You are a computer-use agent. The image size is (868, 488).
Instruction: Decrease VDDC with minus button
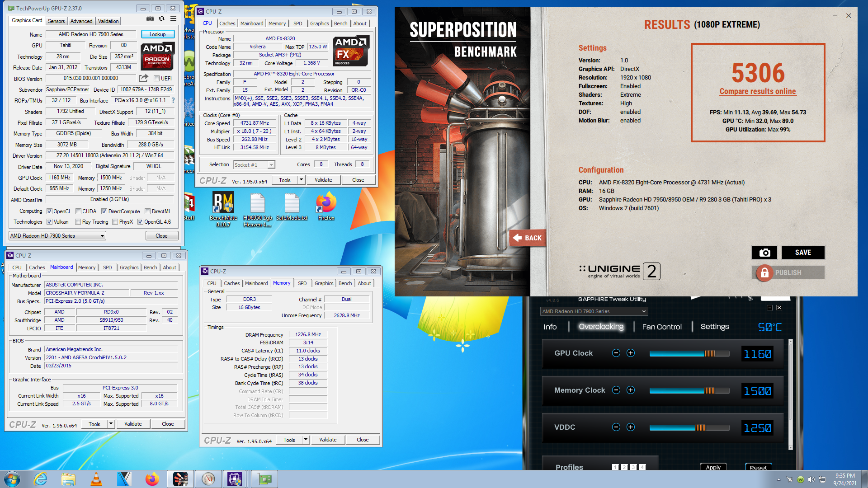point(616,427)
